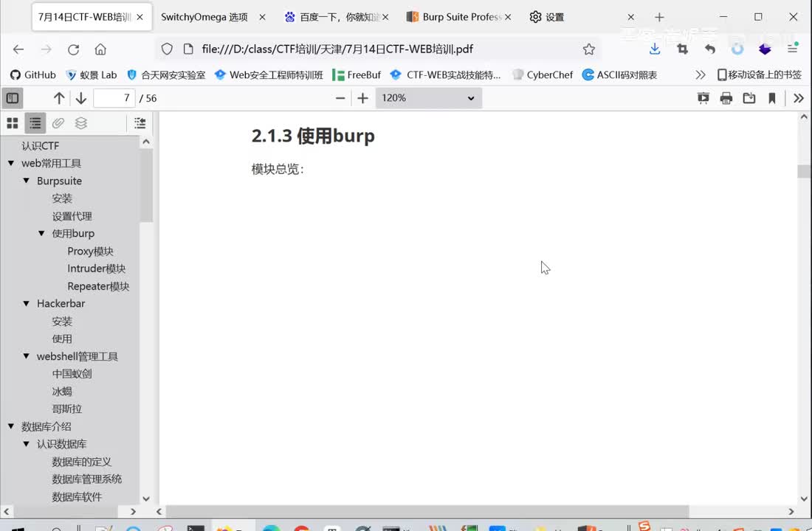Viewport: 812px width, 531px height.
Task: Click the address bar URL
Action: tap(337, 49)
